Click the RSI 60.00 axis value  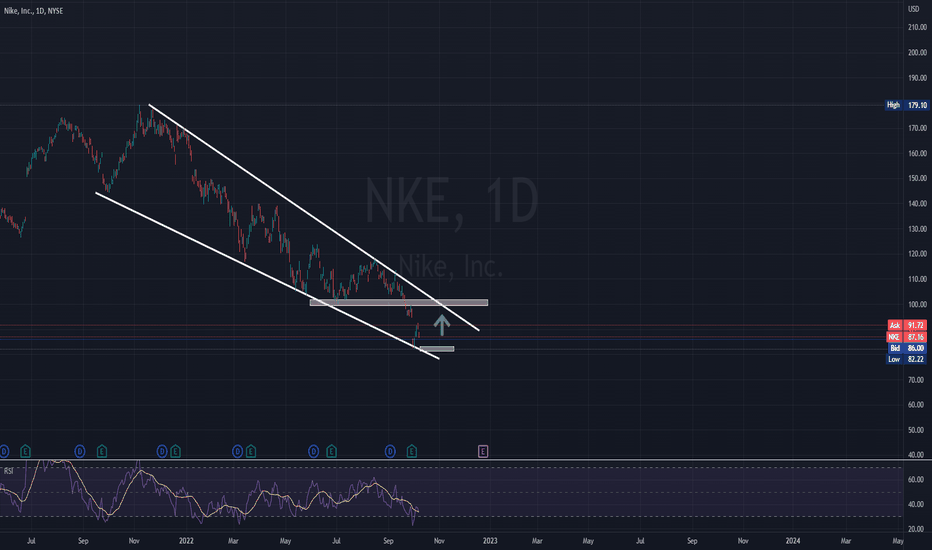coord(916,479)
